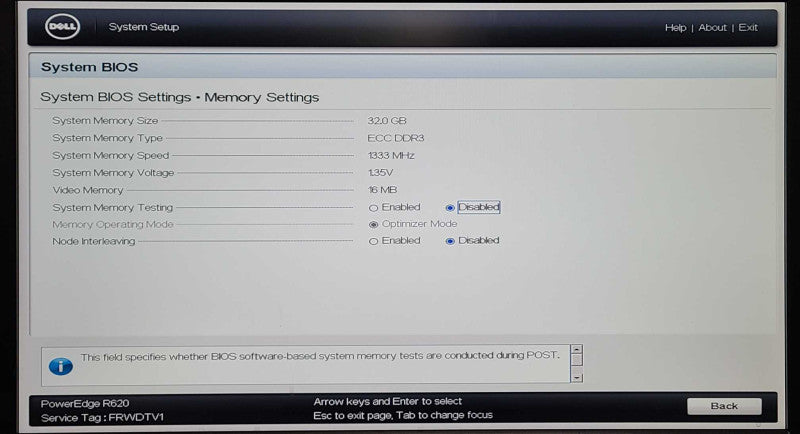Click the 1333 MHz value
The width and height of the screenshot is (800, 434).
click(x=391, y=156)
